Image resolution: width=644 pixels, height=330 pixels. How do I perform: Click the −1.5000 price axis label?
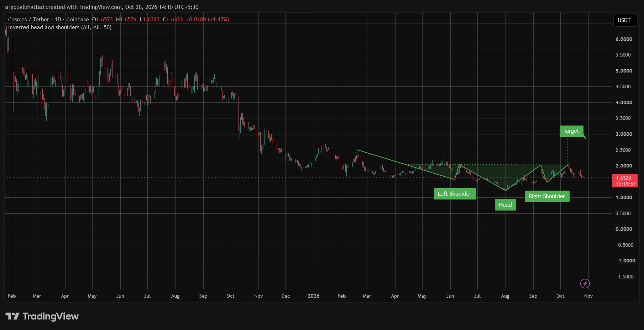tap(624, 277)
